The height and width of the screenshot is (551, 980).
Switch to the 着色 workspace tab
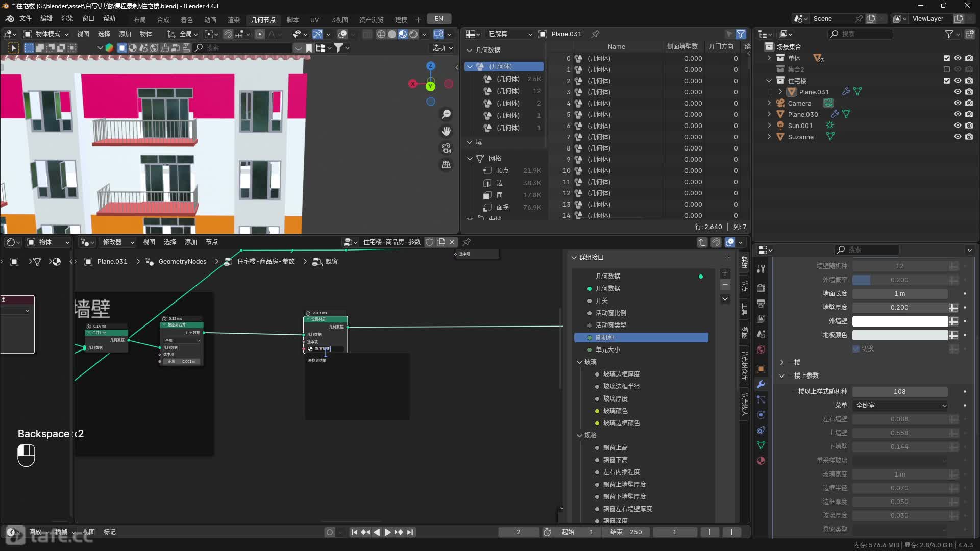tap(187, 20)
